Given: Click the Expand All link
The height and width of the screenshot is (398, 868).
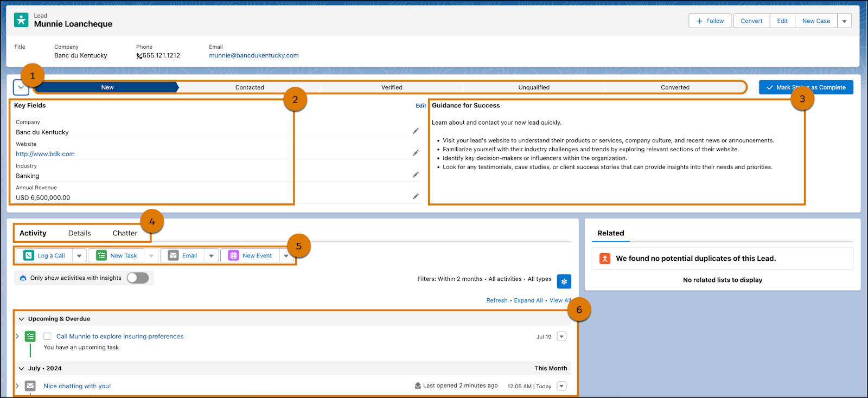Looking at the screenshot, I should coord(528,300).
